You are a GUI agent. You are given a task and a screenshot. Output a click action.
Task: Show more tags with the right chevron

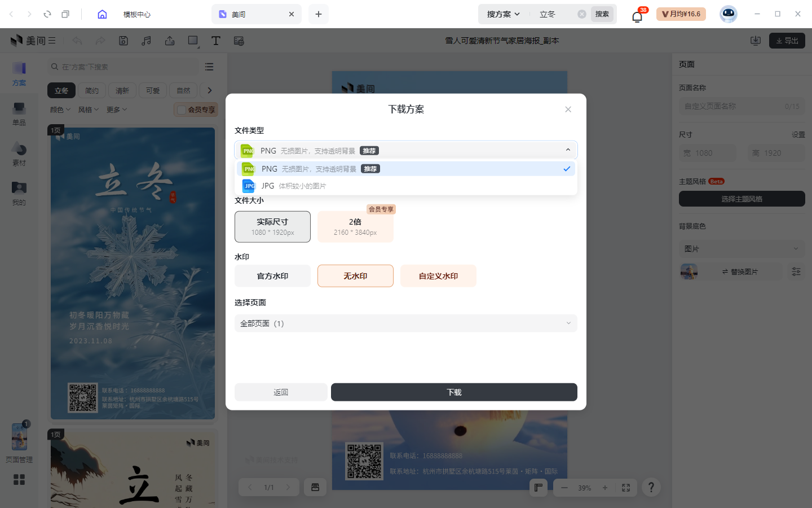[209, 90]
